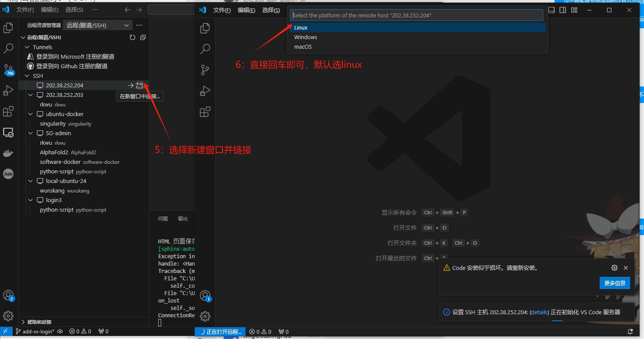Open the details link in SSH notification

click(539, 312)
